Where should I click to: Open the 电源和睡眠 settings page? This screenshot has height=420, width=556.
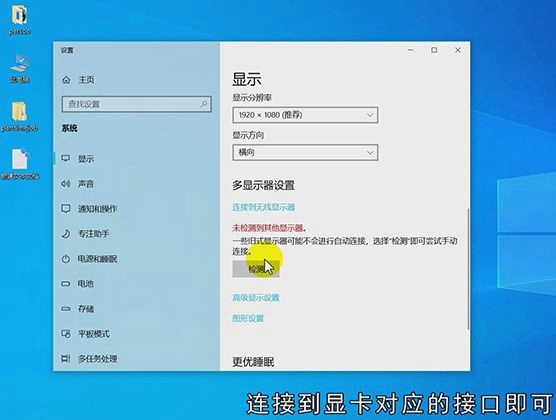coord(98,259)
